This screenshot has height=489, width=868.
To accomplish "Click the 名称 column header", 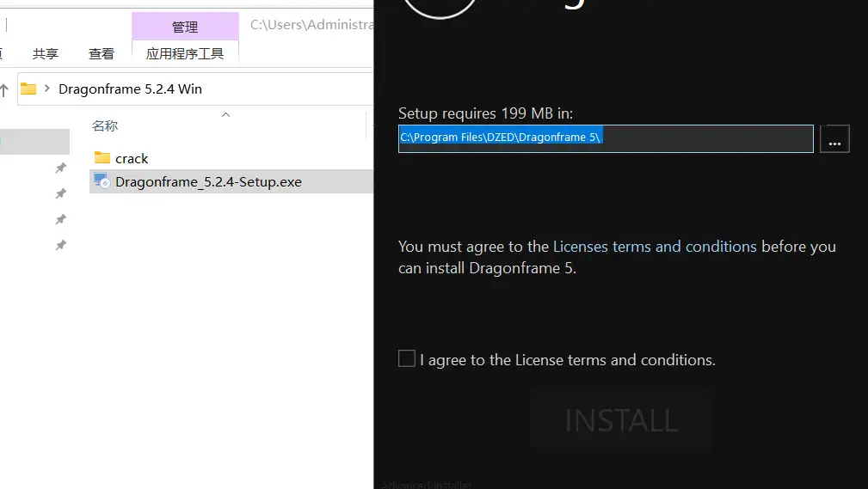I will coord(105,126).
